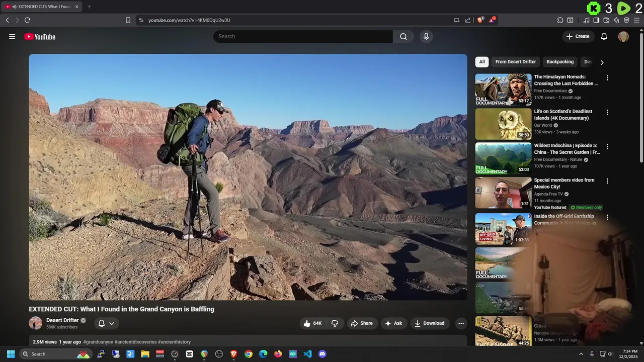The width and height of the screenshot is (644, 362).
Task: Open Brave Rewards triangle icon
Action: click(492, 20)
